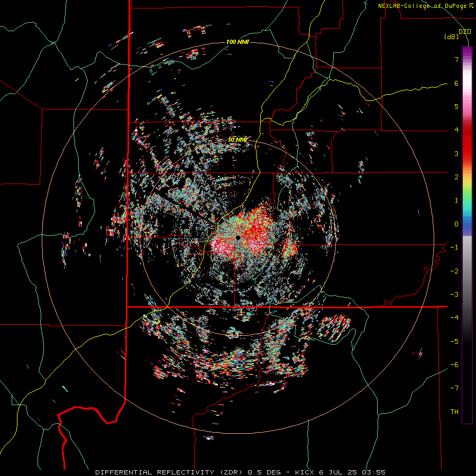Click the 5 value on the color scale
Screen dimensions: 476x476
click(x=456, y=106)
